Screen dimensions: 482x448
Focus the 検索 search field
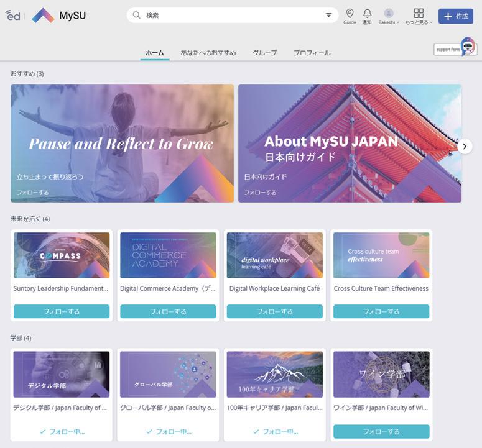click(x=233, y=15)
